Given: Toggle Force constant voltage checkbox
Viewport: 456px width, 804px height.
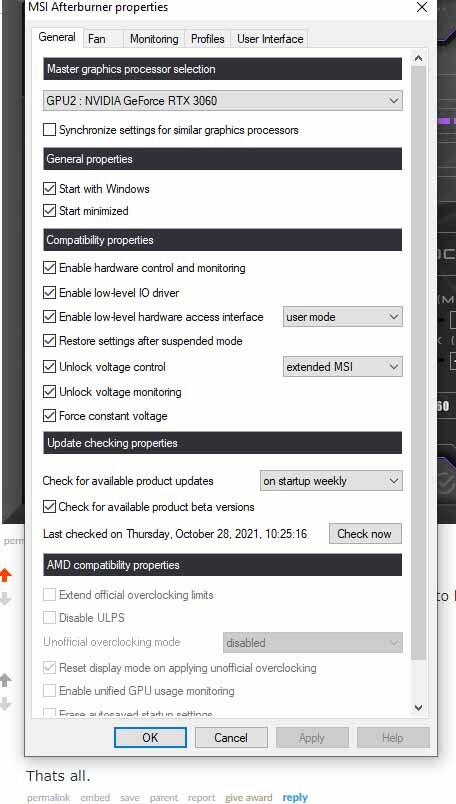Looking at the screenshot, I should click(49, 415).
